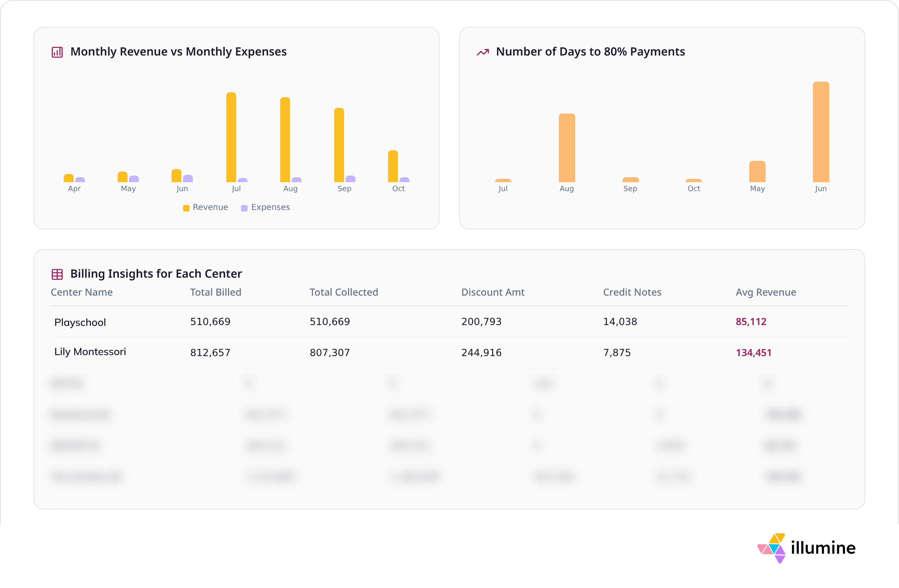Sort by Total Collected column header
Screen dimensions: 899x588
(343, 292)
